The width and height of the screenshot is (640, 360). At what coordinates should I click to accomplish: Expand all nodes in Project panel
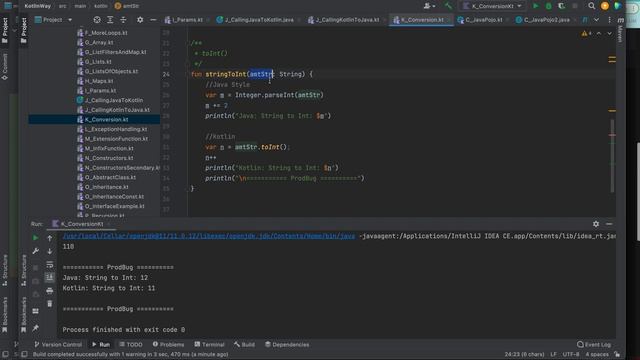(x=110, y=20)
